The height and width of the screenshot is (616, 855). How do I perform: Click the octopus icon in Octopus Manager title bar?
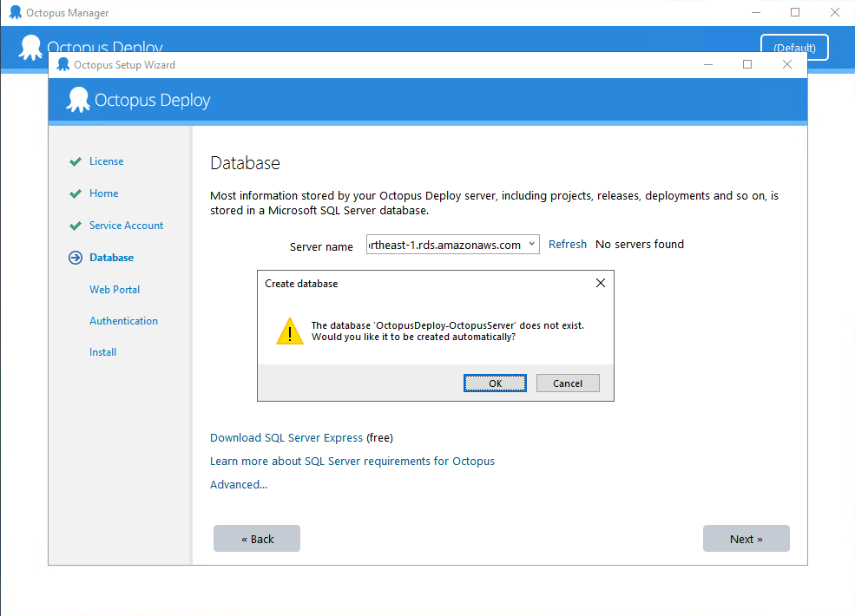tap(16, 12)
